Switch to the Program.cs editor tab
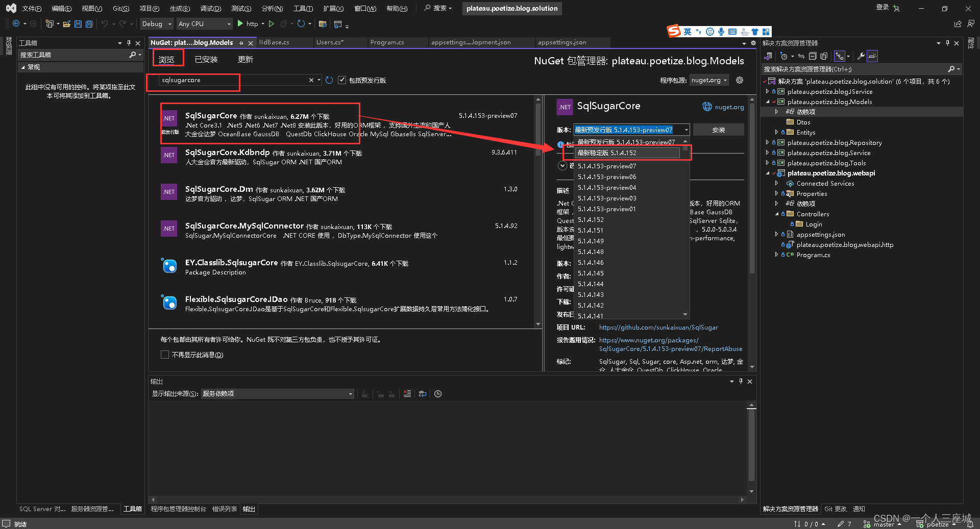 coord(387,42)
